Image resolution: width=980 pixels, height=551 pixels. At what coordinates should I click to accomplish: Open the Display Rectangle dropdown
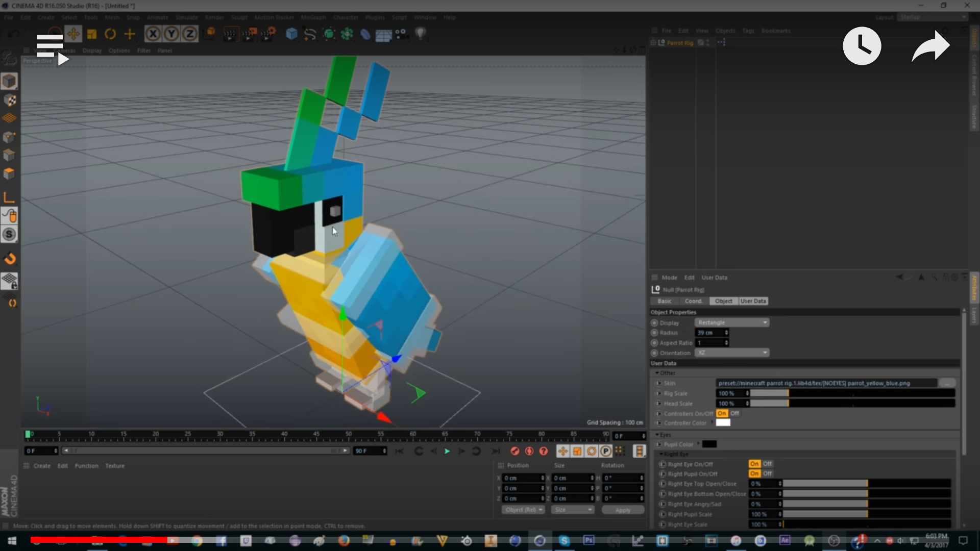(732, 322)
